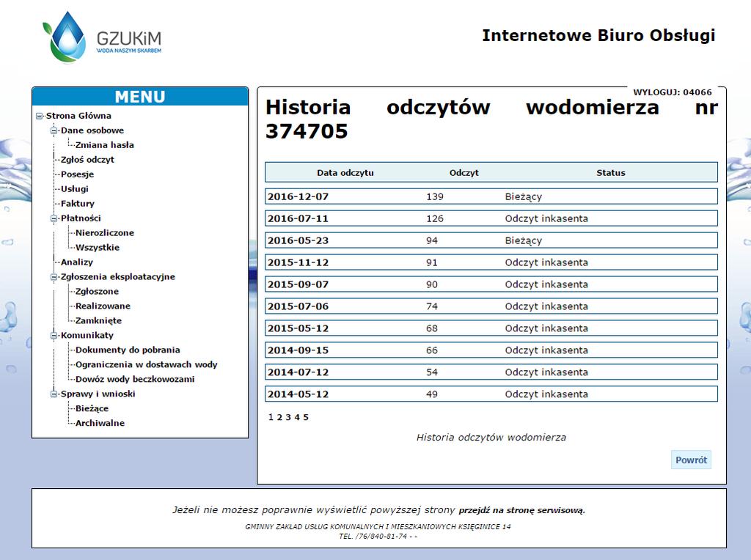The width and height of the screenshot is (751, 560).
Task: Select date cell 2014-05-12
Action: (x=298, y=395)
